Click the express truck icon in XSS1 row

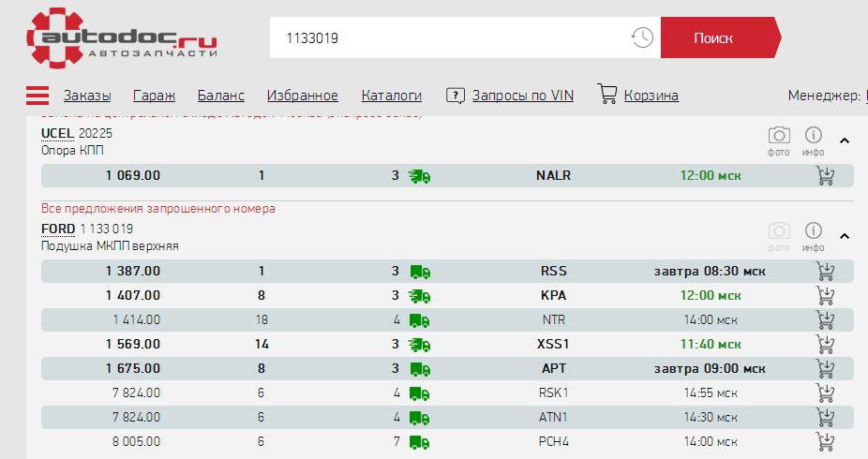click(x=420, y=345)
